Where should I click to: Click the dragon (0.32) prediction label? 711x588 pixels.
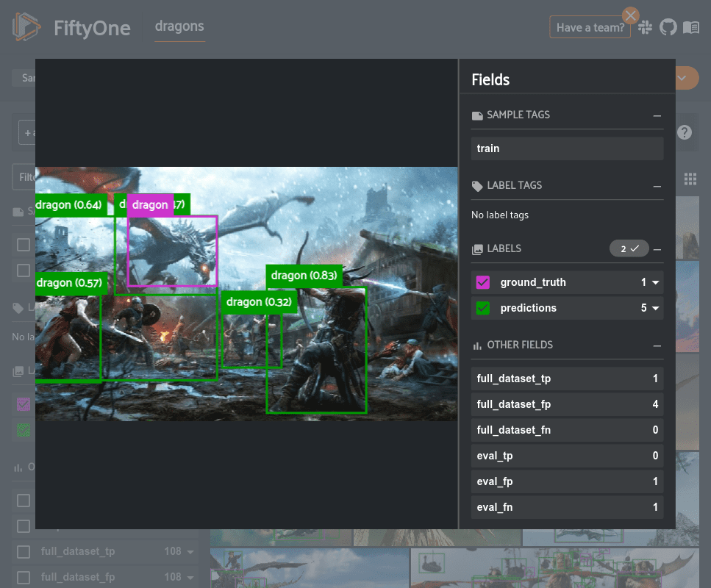click(x=259, y=302)
